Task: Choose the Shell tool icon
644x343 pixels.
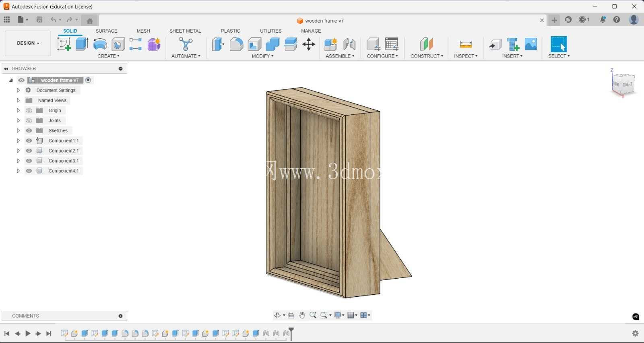Action: pos(254,44)
